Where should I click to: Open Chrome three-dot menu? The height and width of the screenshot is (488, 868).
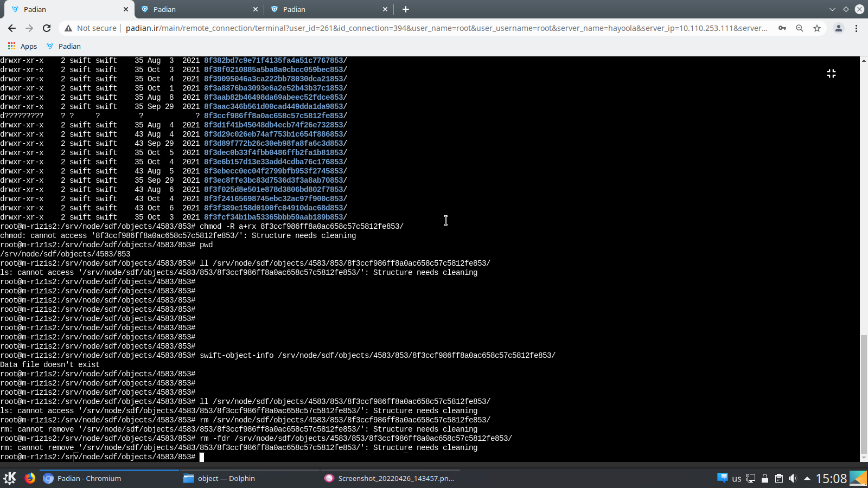coord(856,28)
